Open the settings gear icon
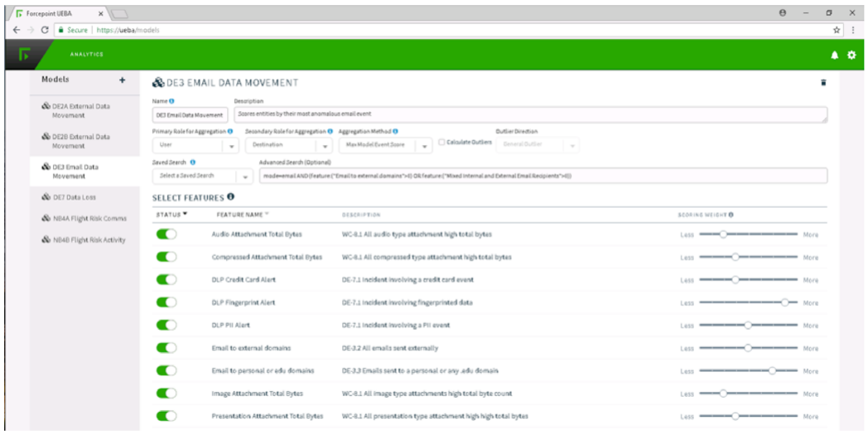Image resolution: width=868 pixels, height=435 pixels. point(851,55)
